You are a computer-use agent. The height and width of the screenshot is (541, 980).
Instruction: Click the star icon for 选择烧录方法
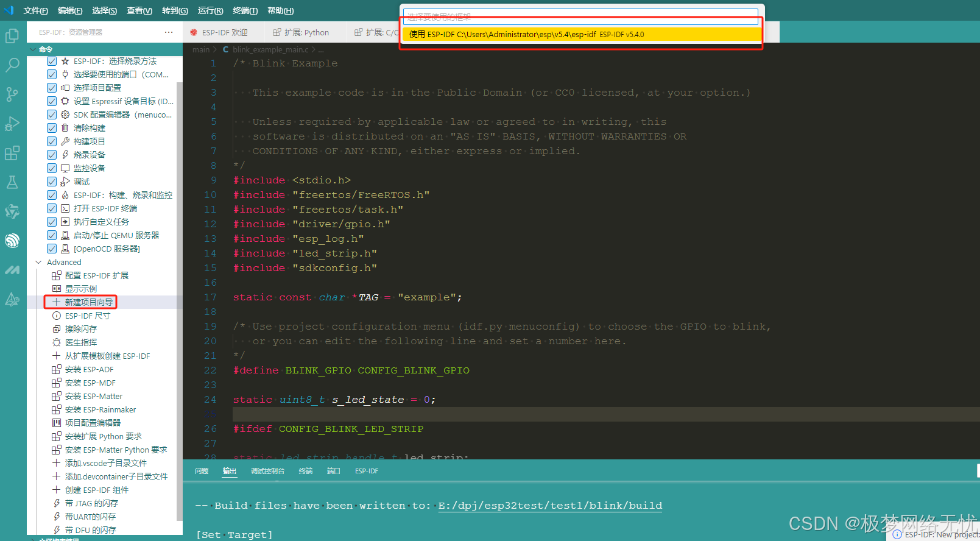click(65, 61)
